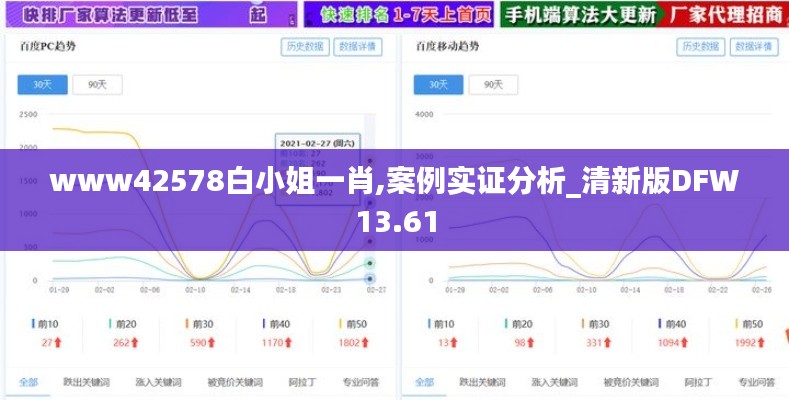This screenshot has height=400, width=789.
Task: Click the 1992 value under mobile 前50
Action: (x=745, y=343)
